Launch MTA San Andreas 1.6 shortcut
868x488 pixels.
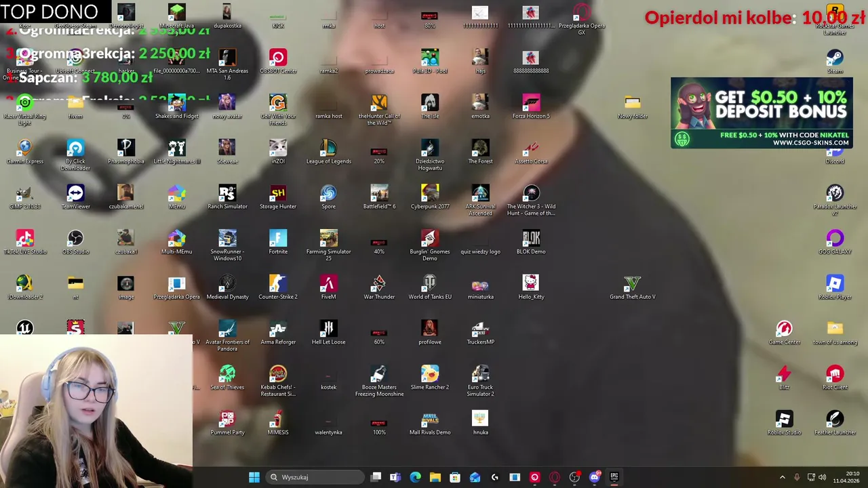(227, 64)
